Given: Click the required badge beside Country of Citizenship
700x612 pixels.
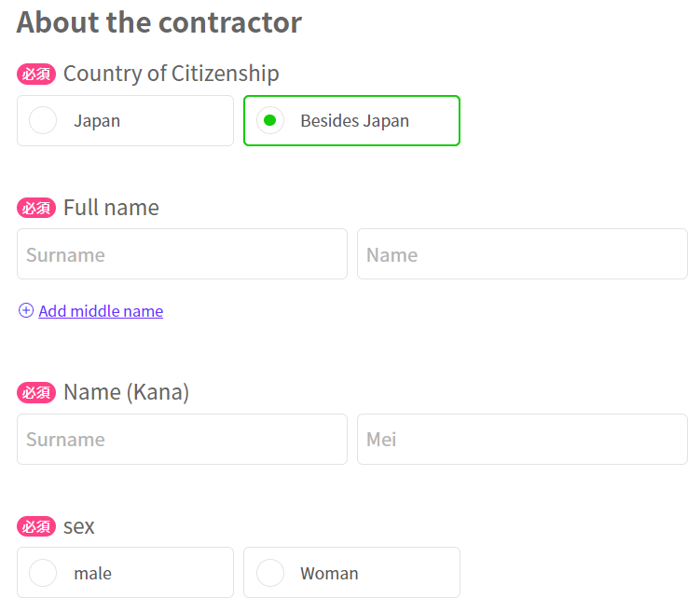Looking at the screenshot, I should coord(36,75).
